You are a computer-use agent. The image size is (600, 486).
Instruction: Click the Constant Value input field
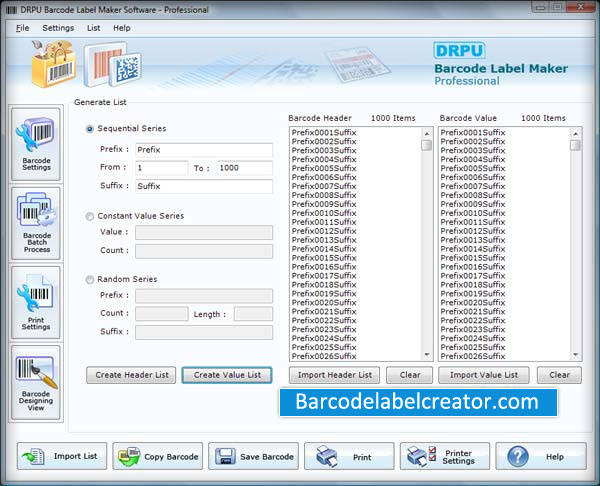[204, 232]
